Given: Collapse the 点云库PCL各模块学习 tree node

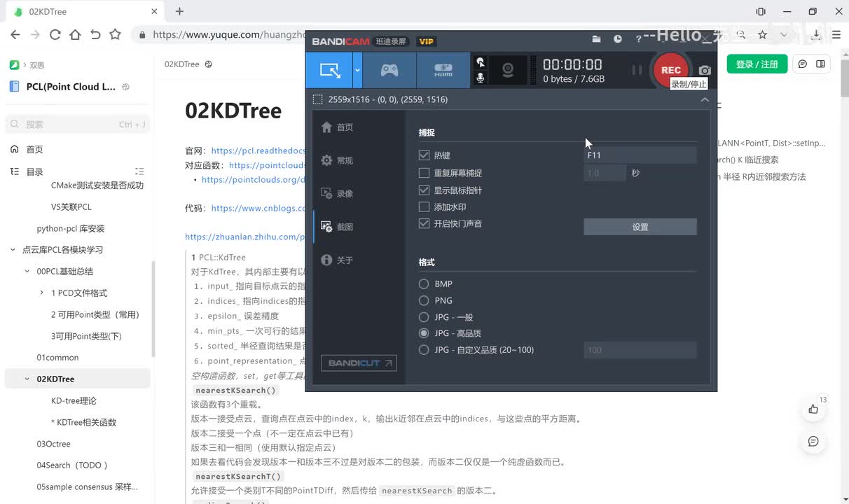Looking at the screenshot, I should pos(13,250).
